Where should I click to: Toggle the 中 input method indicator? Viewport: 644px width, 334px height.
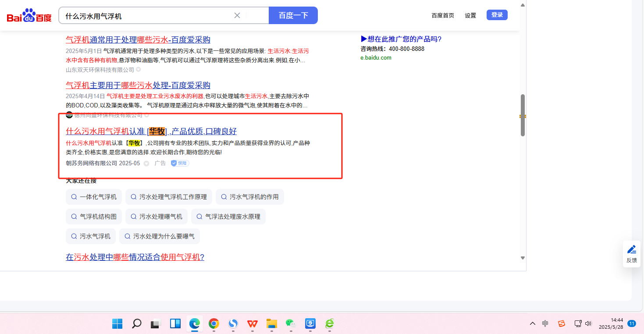tap(545, 323)
